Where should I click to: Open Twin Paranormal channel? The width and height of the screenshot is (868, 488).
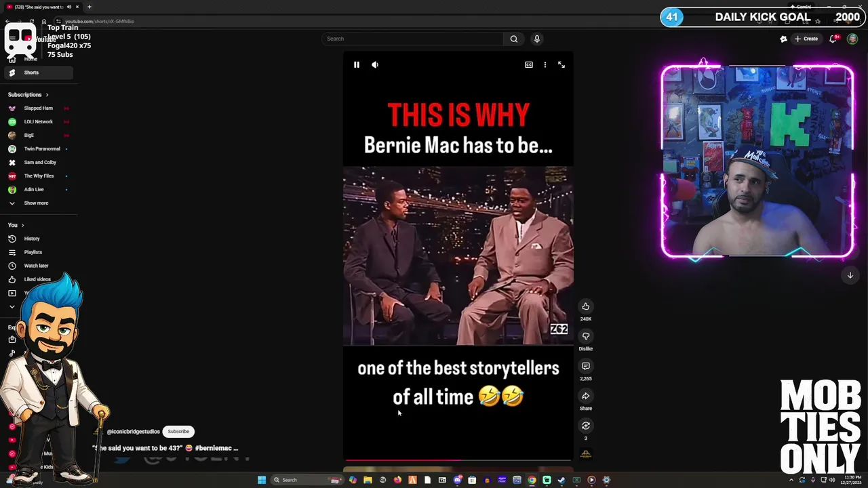(37, 149)
